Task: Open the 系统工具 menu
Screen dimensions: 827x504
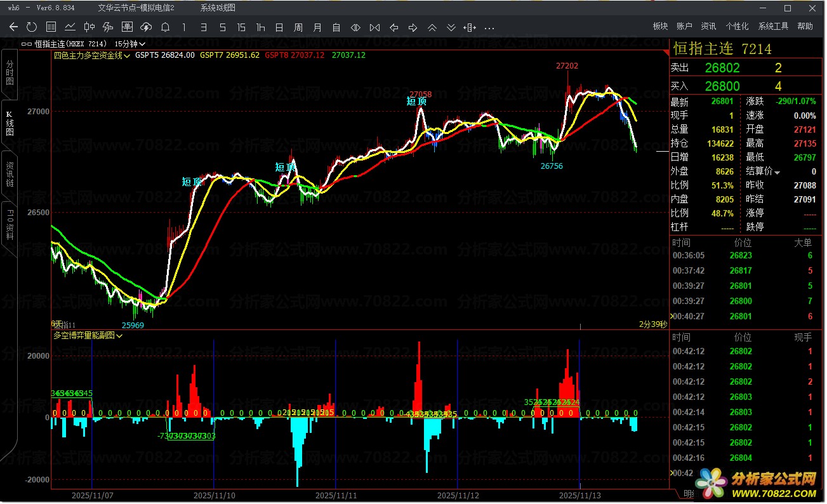Action: pos(773,27)
